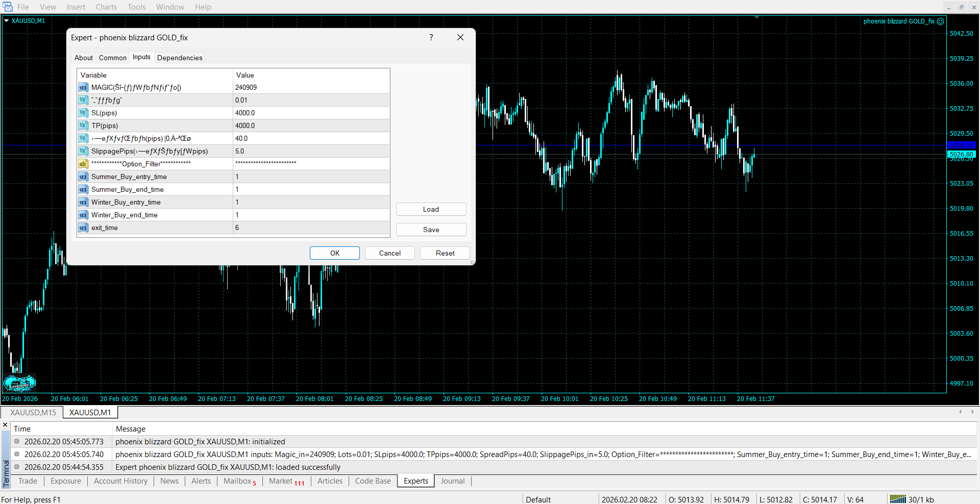Click the string icon beside Option_Filter
Image resolution: width=980 pixels, height=504 pixels.
pyautogui.click(x=83, y=164)
